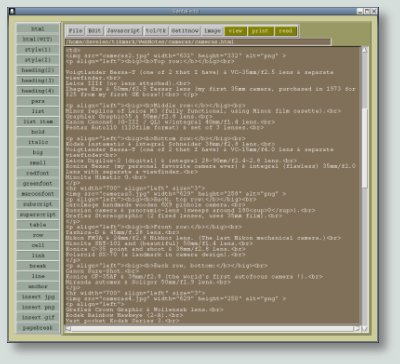Apply the redfont tag button
The width and height of the screenshot is (400, 364).
[x=38, y=173]
